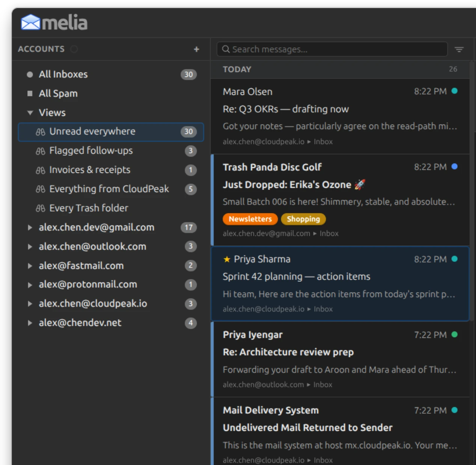476x465 pixels.
Task: Toggle unread dot on Mail Delivery System message
Action: [454, 410]
